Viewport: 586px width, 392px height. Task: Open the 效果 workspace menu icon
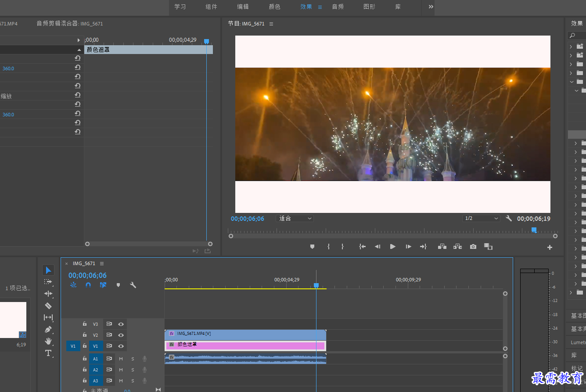320,7
